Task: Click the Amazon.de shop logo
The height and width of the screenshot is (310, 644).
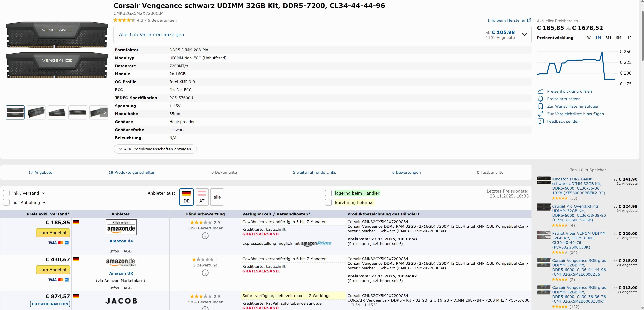Action: pyautogui.click(x=121, y=227)
